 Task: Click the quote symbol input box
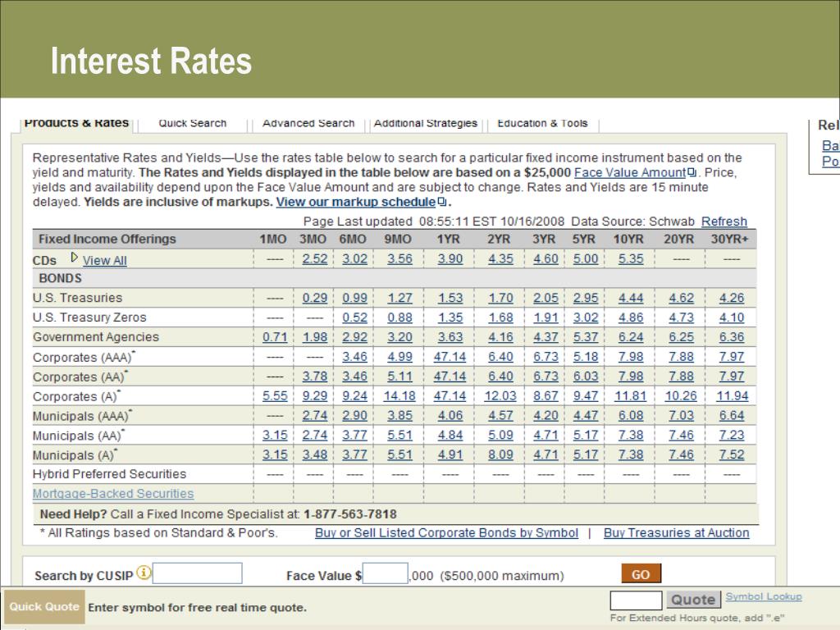click(636, 600)
